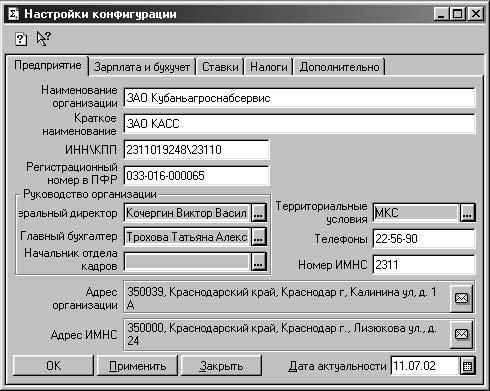Click the Дата актуальности date field
The width and height of the screenshot is (490, 391).
pyautogui.click(x=425, y=366)
